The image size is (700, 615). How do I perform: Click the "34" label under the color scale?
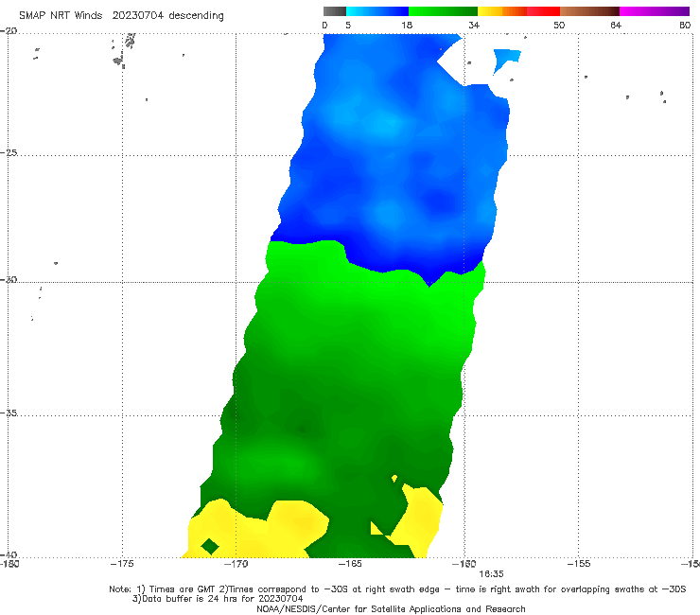click(474, 26)
